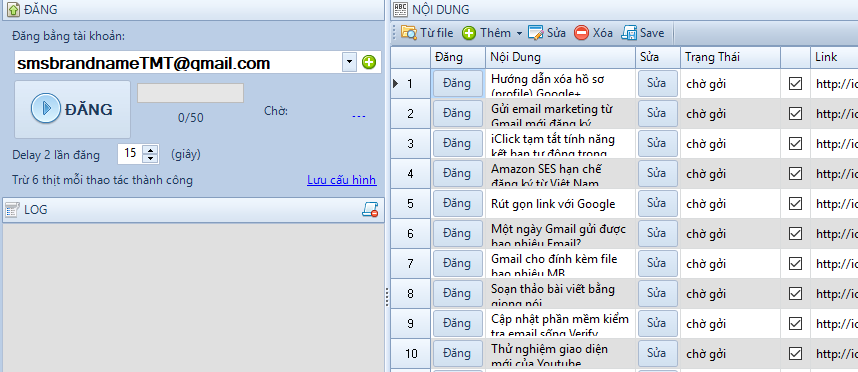Start posting with the big ĐĂNG button
Screen dimensions: 858x372
tap(72, 109)
